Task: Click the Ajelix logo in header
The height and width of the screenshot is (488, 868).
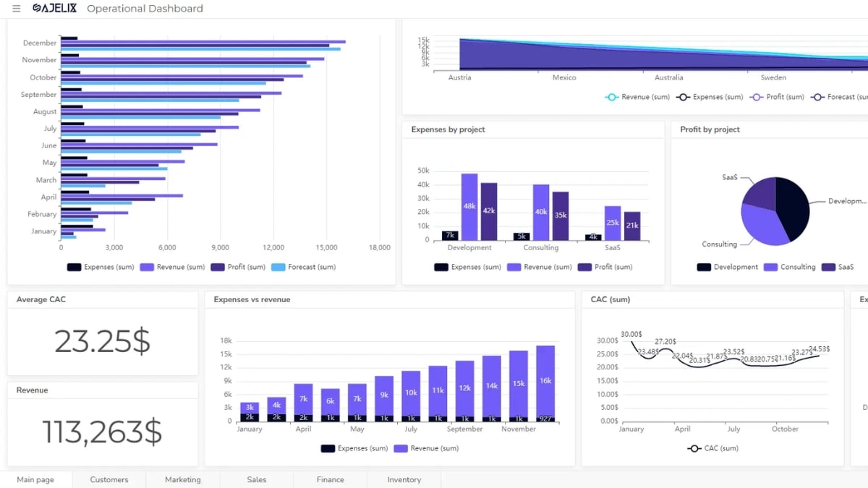Action: 54,9
